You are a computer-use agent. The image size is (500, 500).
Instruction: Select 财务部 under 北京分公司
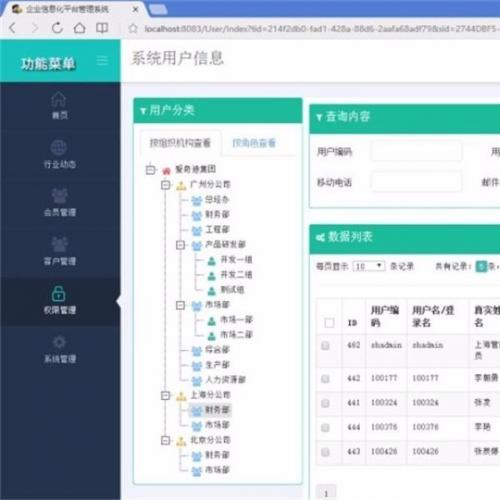point(217,455)
